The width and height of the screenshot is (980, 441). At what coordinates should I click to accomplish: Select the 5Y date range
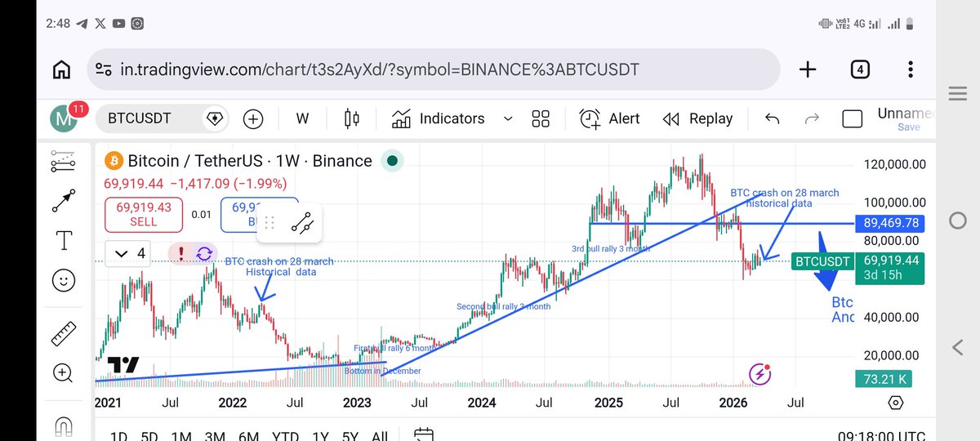click(x=350, y=436)
